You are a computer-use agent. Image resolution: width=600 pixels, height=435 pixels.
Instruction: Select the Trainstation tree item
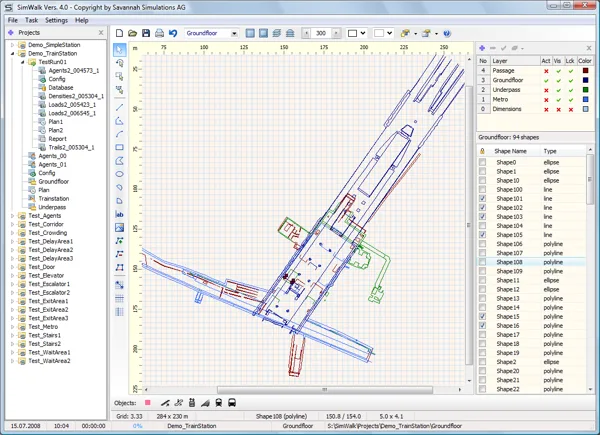[x=54, y=199]
